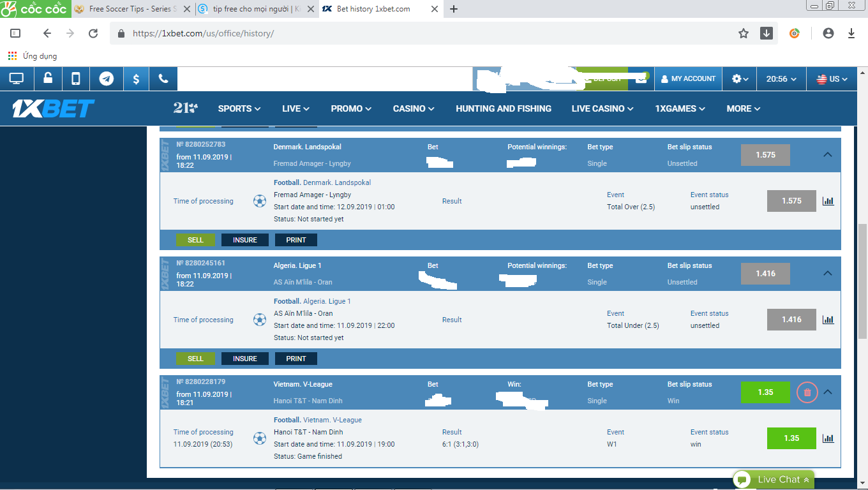Expand the 1XGAMES menu
Screen dimensions: 868x490
point(680,108)
